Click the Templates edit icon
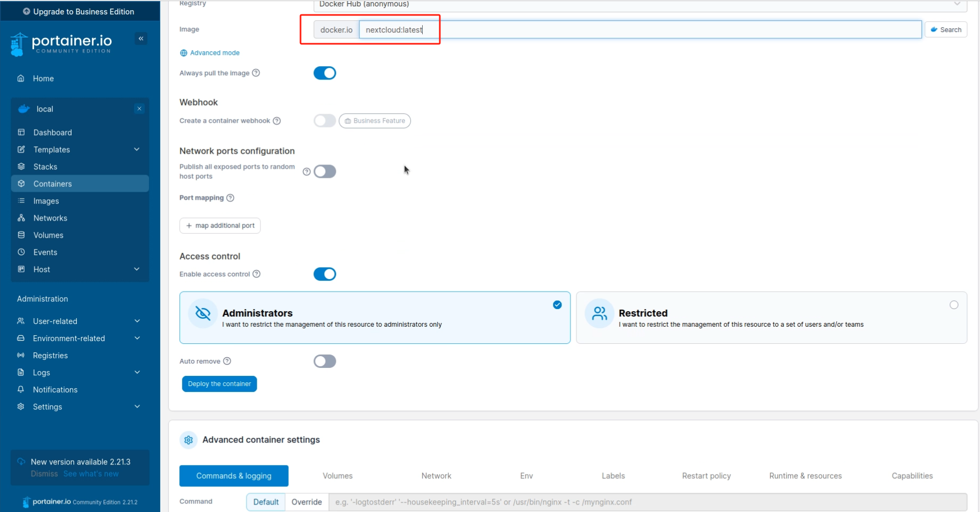 [21, 149]
